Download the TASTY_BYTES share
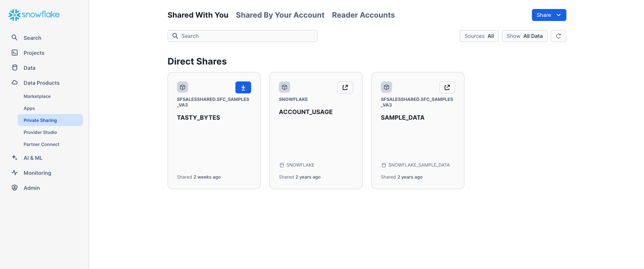 click(243, 87)
